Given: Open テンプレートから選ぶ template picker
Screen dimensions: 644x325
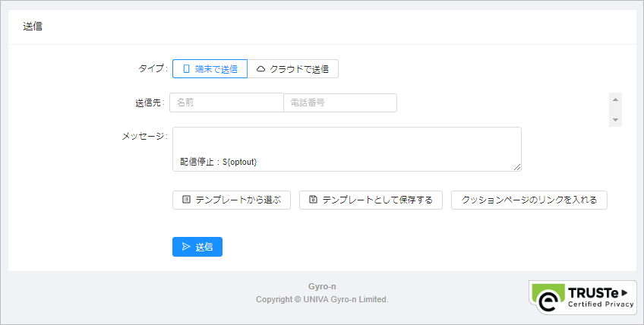Looking at the screenshot, I should tap(232, 200).
